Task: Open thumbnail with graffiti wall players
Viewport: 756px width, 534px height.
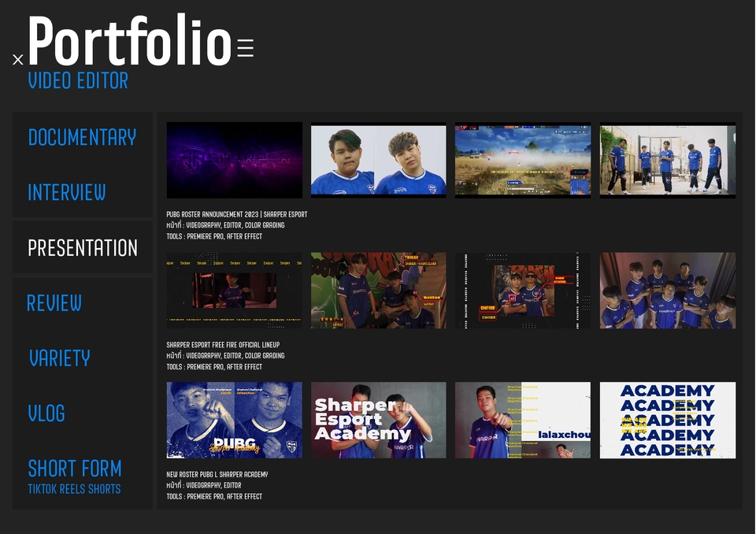Action: coord(379,291)
